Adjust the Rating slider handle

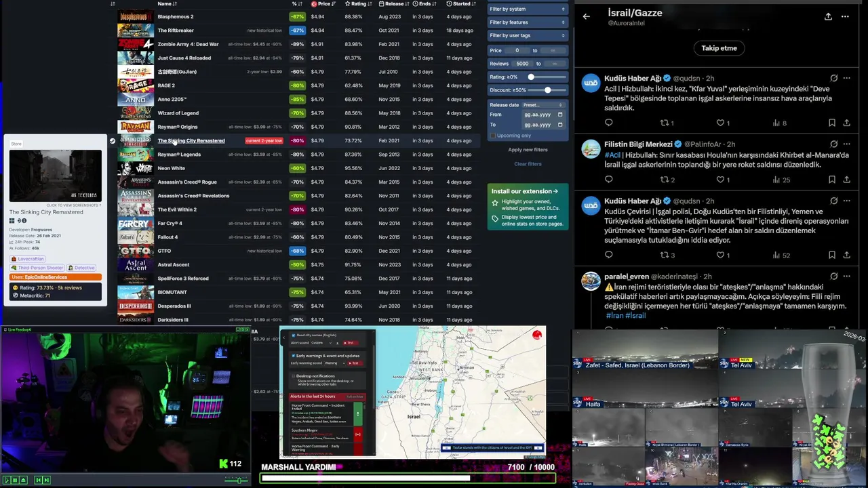coord(531,77)
